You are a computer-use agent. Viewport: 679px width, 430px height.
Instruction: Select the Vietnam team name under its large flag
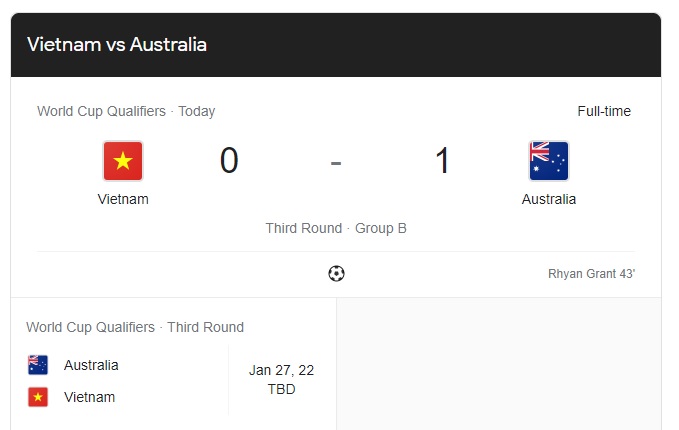point(123,199)
